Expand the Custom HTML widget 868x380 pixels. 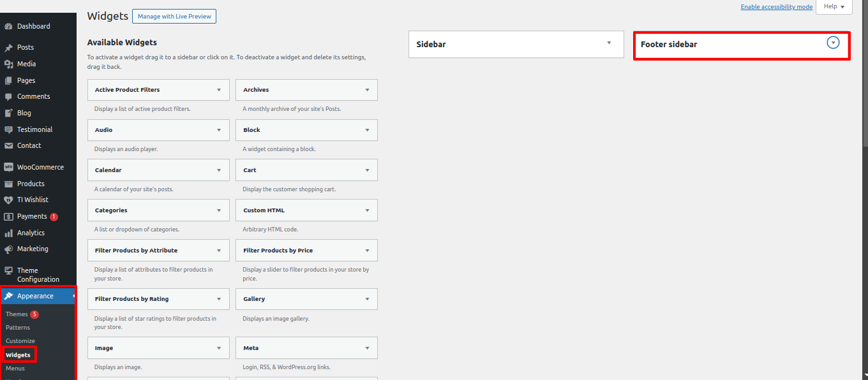(367, 210)
